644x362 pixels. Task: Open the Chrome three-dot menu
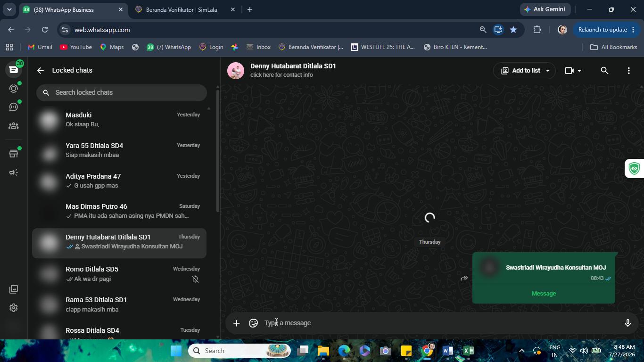click(633, 30)
